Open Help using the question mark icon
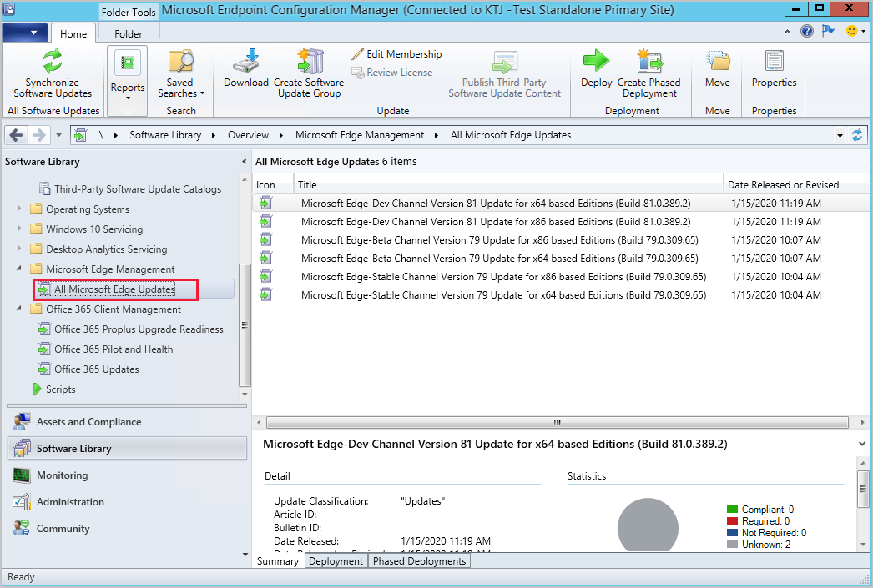The width and height of the screenshot is (873, 588). pos(806,31)
